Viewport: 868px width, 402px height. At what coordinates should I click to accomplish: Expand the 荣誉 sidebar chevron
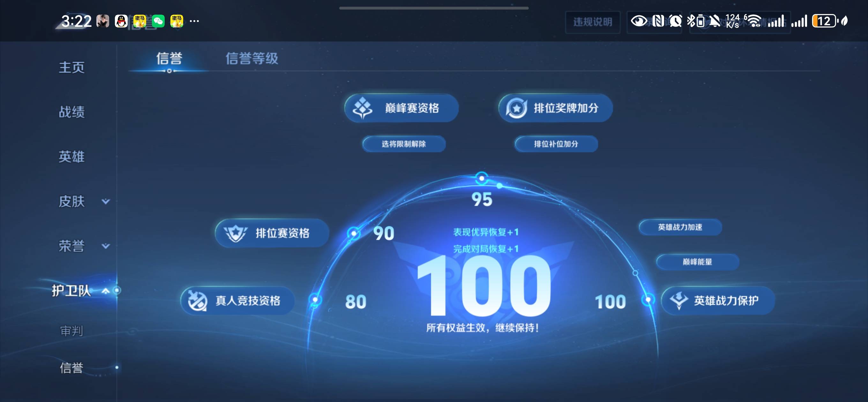click(106, 246)
